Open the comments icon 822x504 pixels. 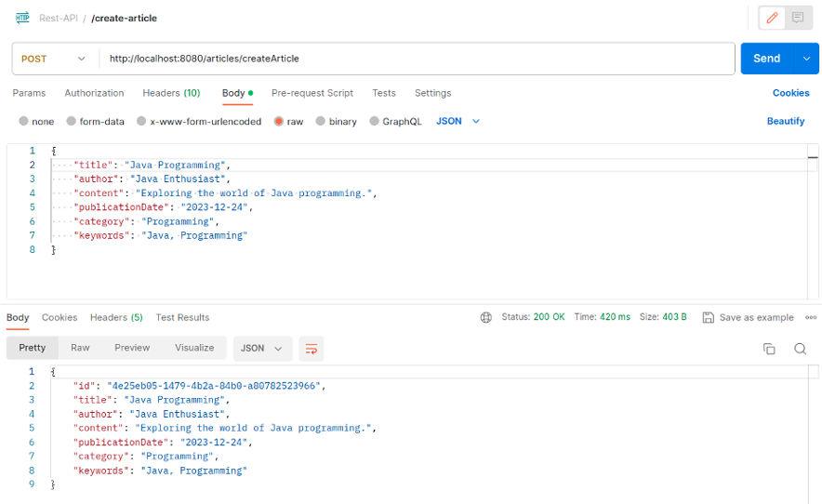(797, 18)
